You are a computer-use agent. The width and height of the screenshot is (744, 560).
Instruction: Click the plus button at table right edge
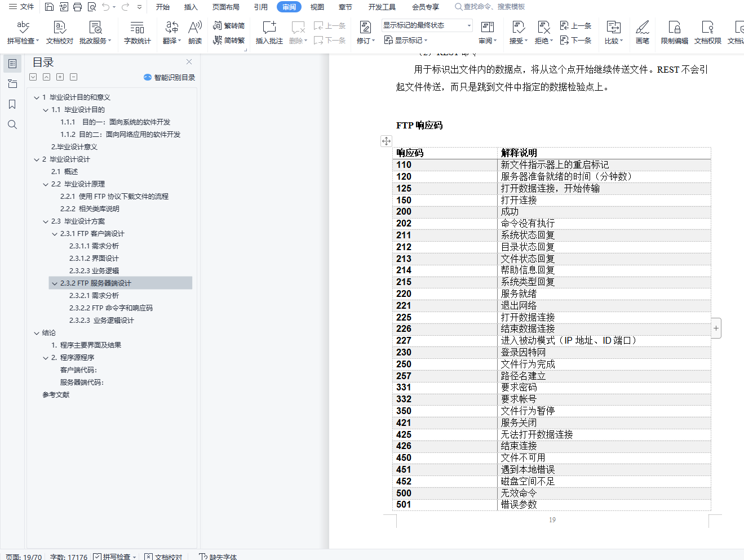(716, 328)
